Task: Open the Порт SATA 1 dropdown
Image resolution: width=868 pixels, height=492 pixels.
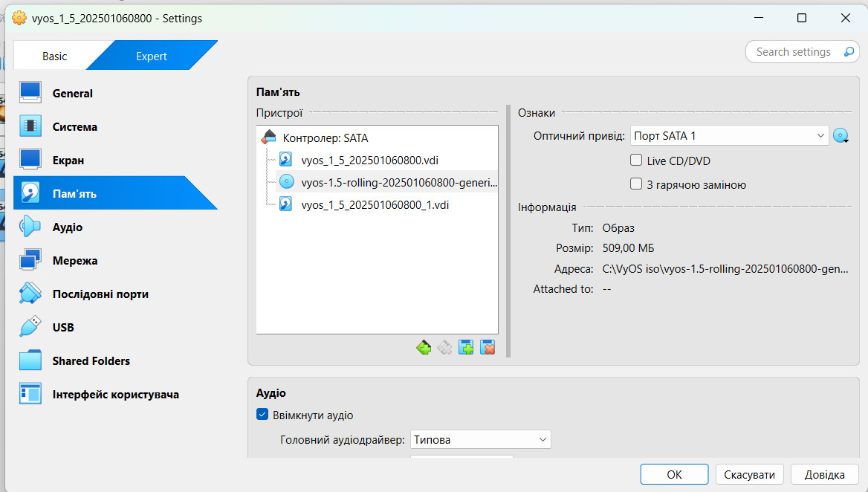Action: coord(729,136)
